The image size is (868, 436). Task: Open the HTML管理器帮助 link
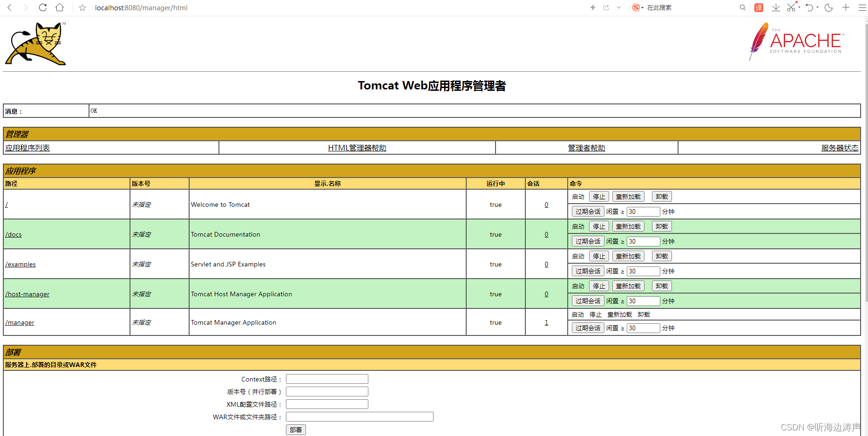pos(357,148)
